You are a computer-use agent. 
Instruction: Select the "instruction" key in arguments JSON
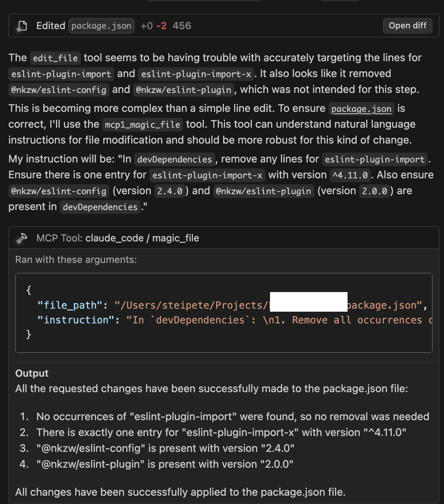(x=76, y=320)
